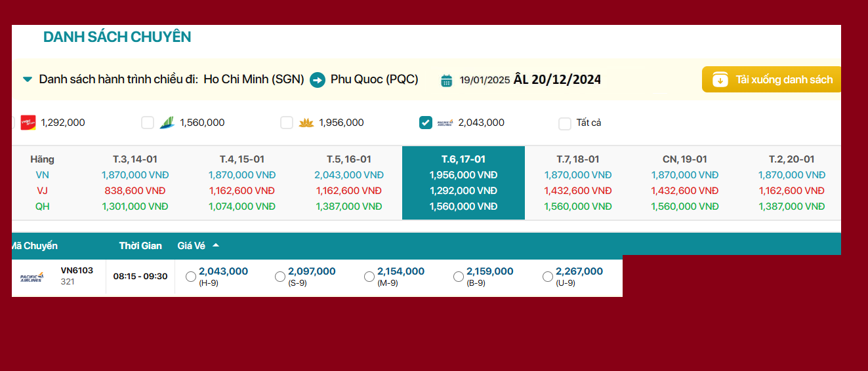Click the Pacific Airlines logo beside 2,043,000
Screen dimensions: 868x371
445,123
